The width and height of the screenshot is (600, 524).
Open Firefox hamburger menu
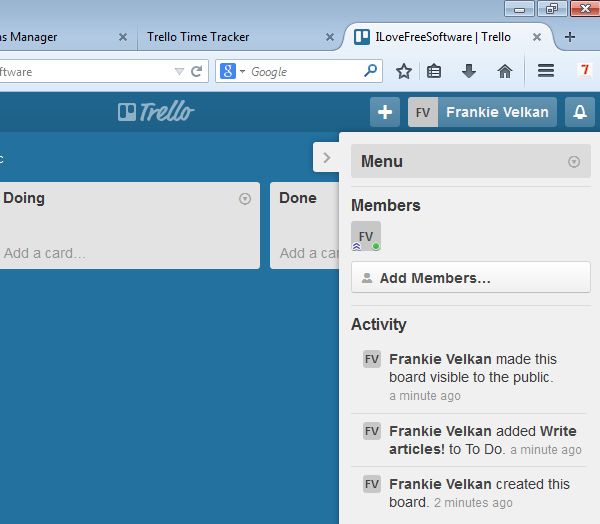tap(546, 71)
